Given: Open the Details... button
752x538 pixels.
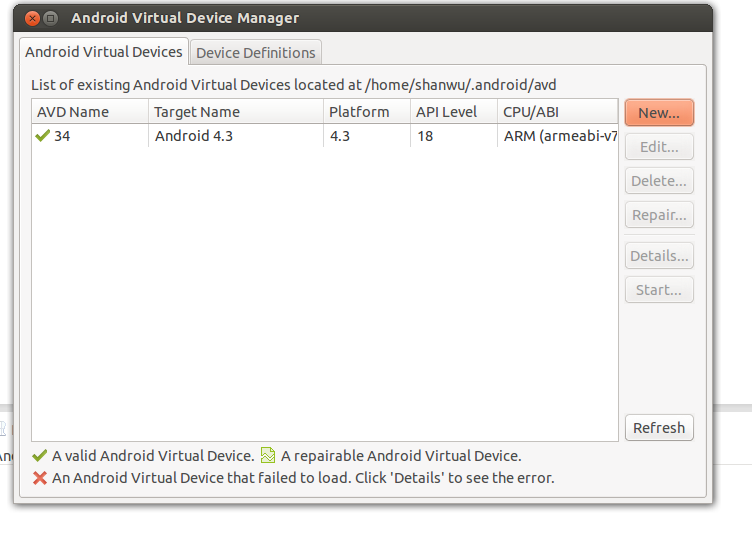Looking at the screenshot, I should [x=659, y=256].
